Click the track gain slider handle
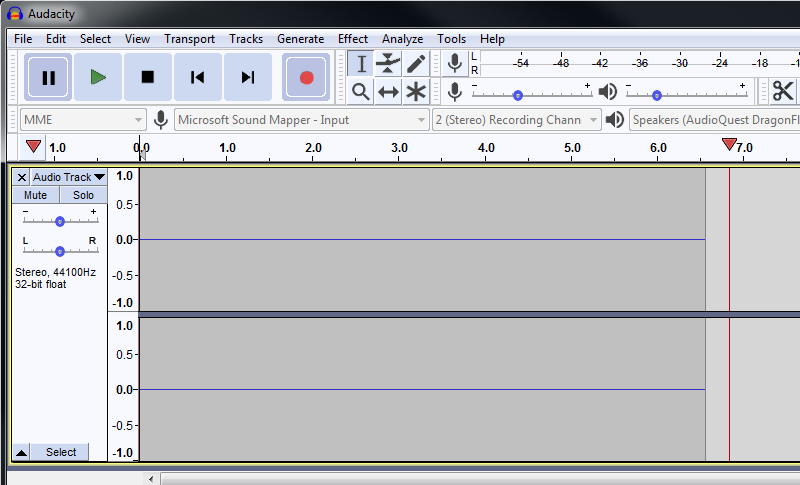Image resolution: width=800 pixels, height=485 pixels. point(60,221)
